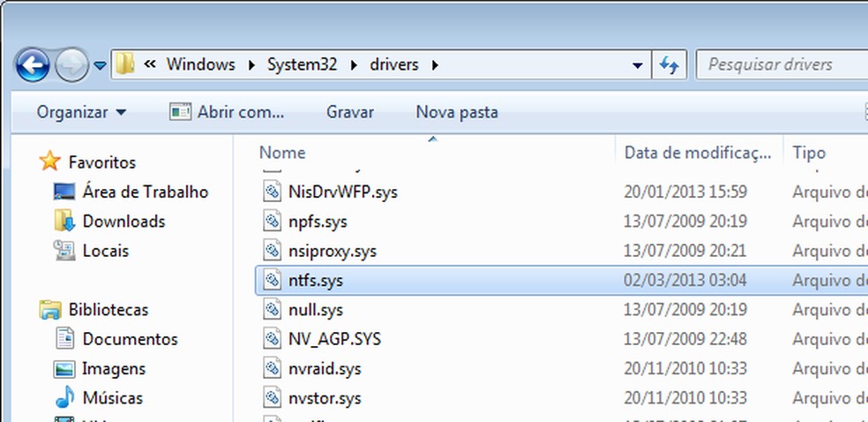Screen dimensions: 868x422
Task: Click the NisDrvWFP.sys file icon
Action: tap(272, 192)
